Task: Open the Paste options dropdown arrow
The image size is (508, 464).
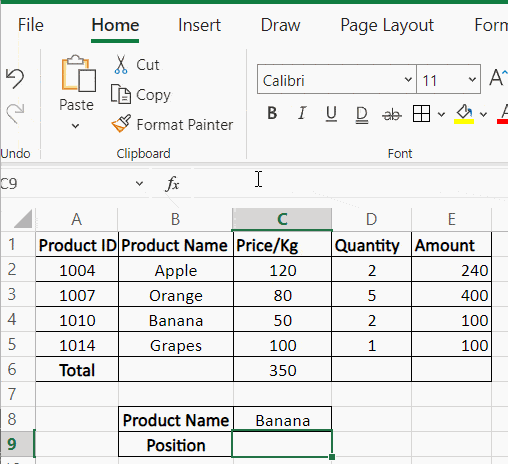Action: click(x=76, y=126)
